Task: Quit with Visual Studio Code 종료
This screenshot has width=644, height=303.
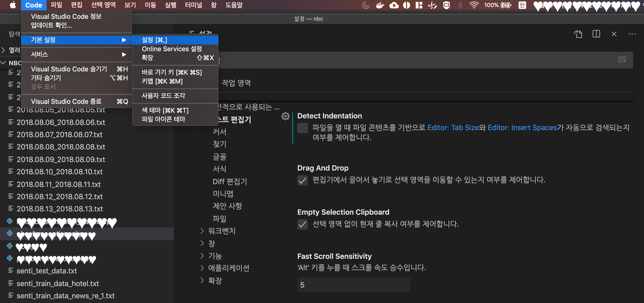Action: (77, 101)
